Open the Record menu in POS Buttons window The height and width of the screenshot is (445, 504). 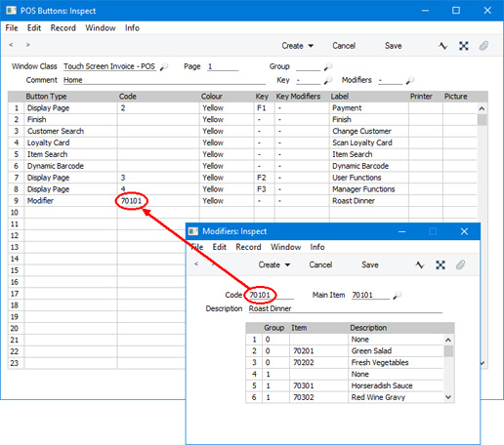63,28
